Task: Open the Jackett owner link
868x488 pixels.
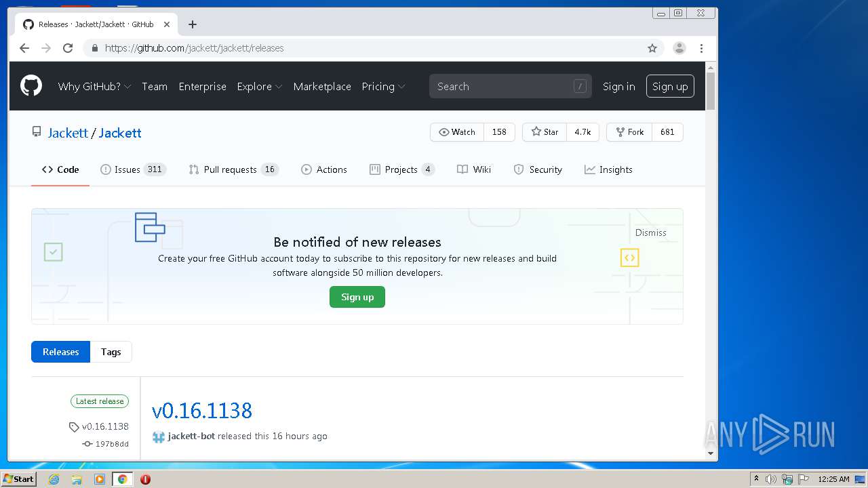Action: (68, 133)
